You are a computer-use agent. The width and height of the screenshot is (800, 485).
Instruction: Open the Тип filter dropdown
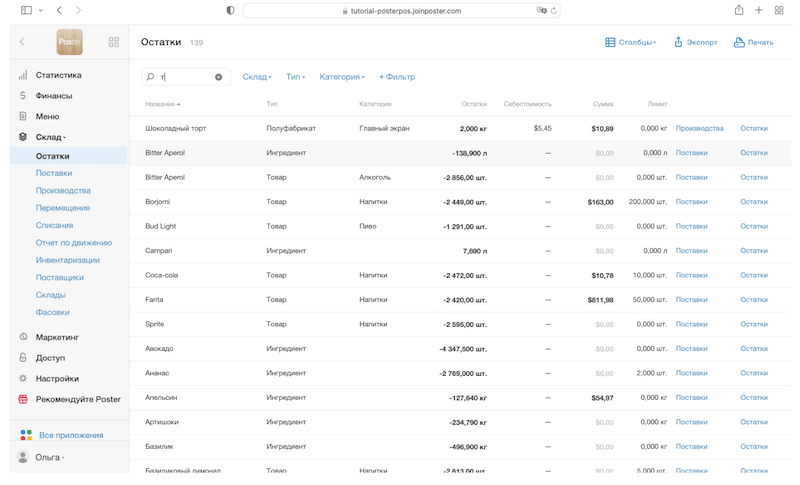296,77
